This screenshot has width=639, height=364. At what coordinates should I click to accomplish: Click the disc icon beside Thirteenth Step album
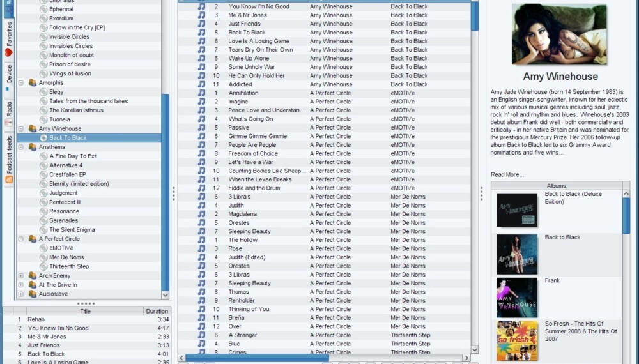point(43,266)
